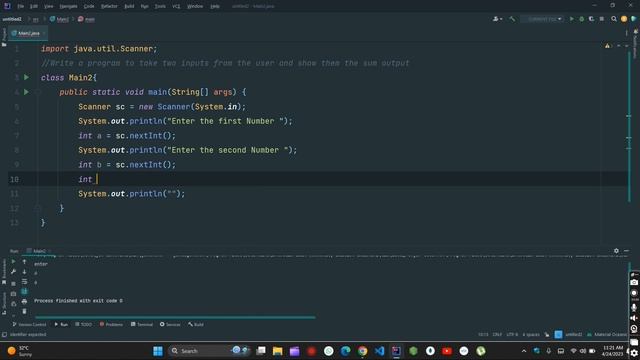The height and width of the screenshot is (360, 640).
Task: Open the VCS menu
Action: [176, 6]
